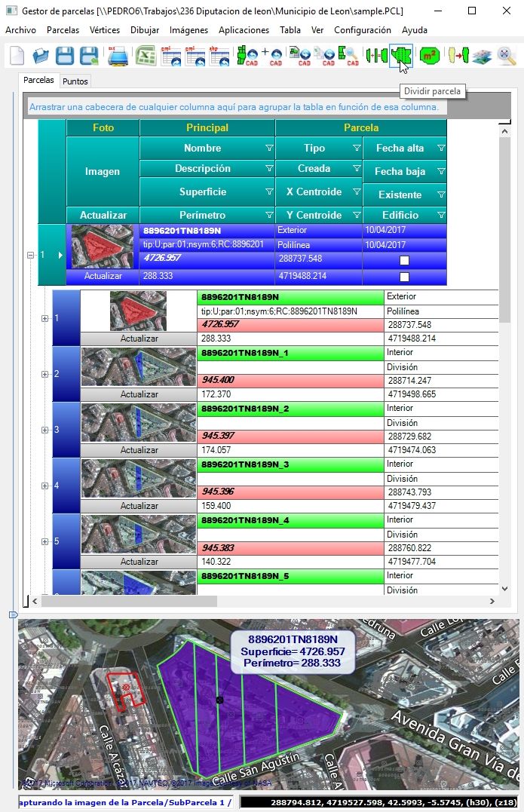This screenshot has height=812, width=524.
Task: Click Actualizar under 8896201TN8189N_2 thumbnail
Action: [139, 451]
